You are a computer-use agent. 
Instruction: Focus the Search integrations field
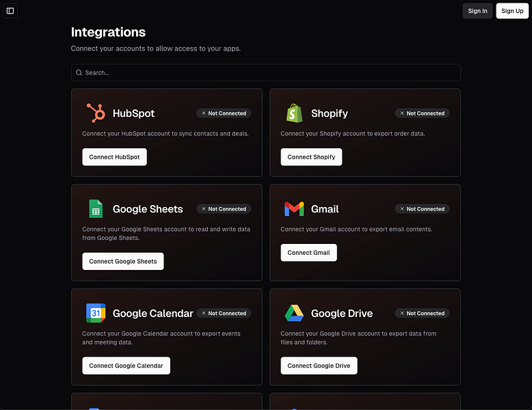click(266, 72)
